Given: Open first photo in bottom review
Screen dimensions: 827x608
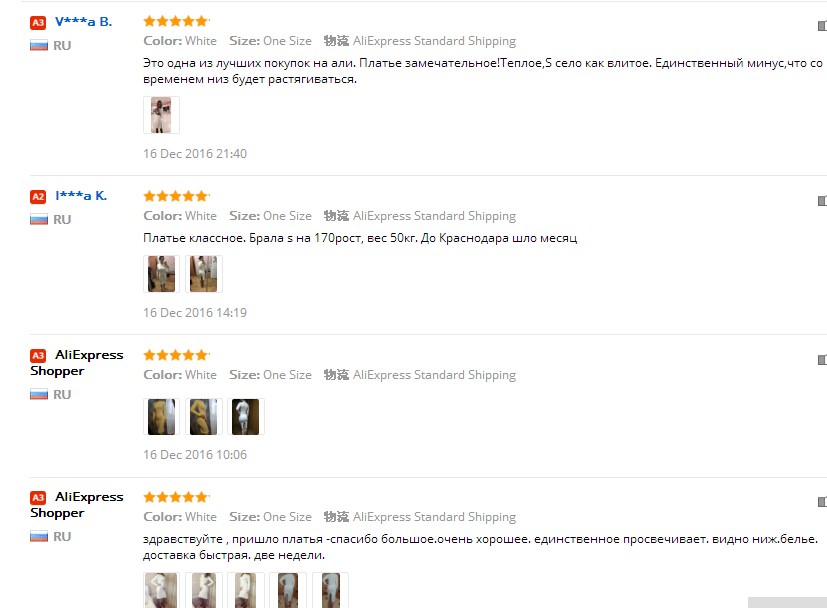Looking at the screenshot, I should [161, 590].
